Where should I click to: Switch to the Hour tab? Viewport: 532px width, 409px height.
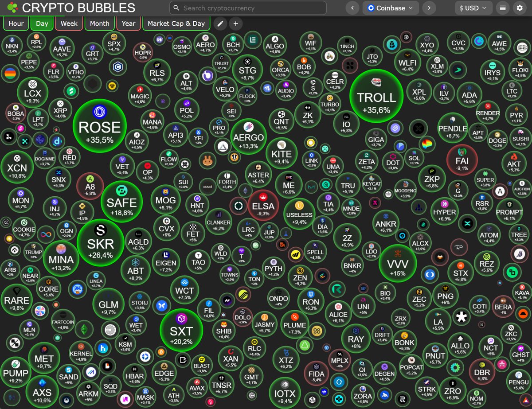tap(16, 23)
